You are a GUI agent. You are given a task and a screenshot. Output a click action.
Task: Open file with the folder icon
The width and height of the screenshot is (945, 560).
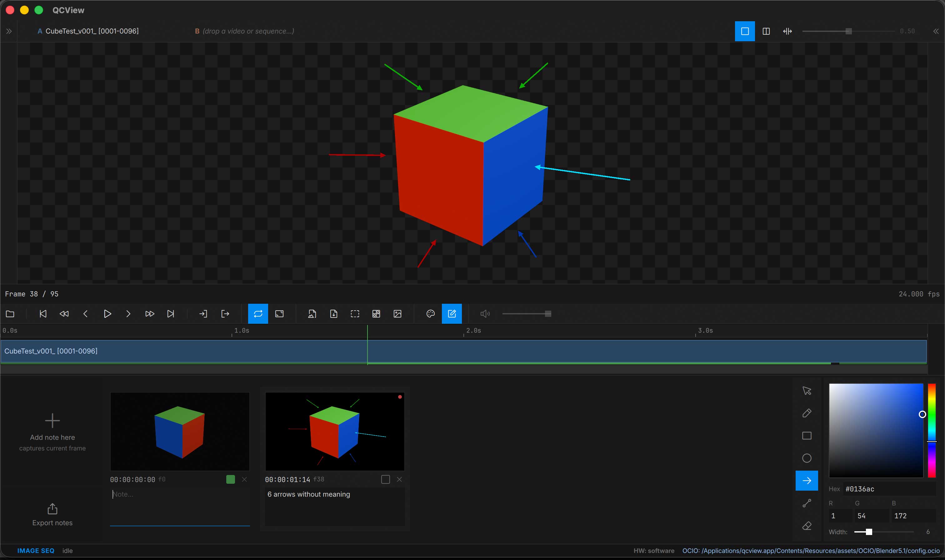[x=10, y=314]
